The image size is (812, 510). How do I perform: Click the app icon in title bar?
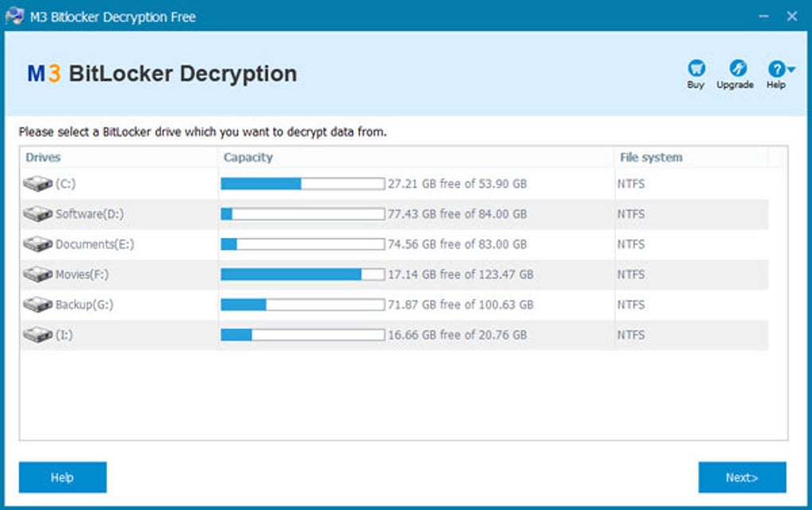tap(14, 16)
